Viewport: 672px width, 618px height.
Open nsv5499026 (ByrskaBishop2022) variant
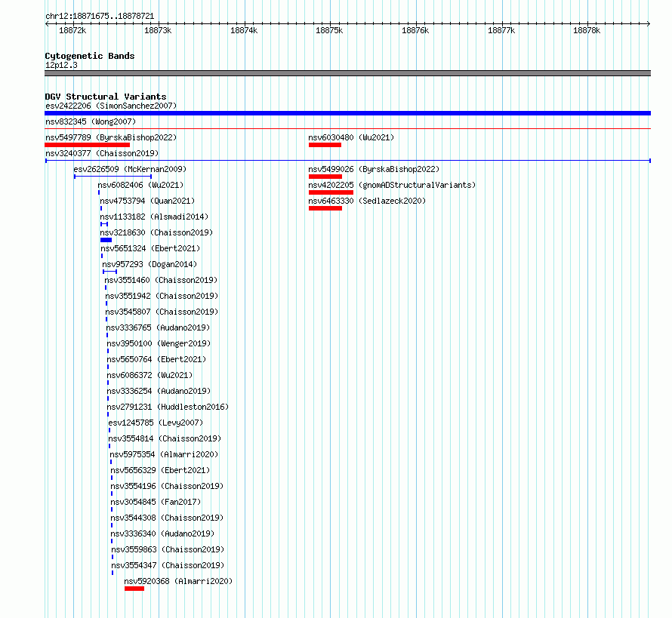[x=374, y=169]
